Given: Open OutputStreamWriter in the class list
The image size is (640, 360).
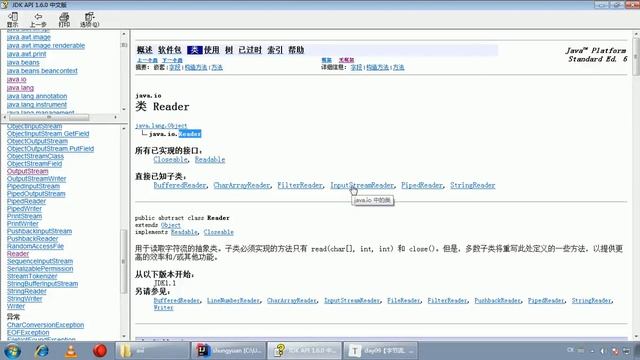Looking at the screenshot, I should [x=36, y=179].
